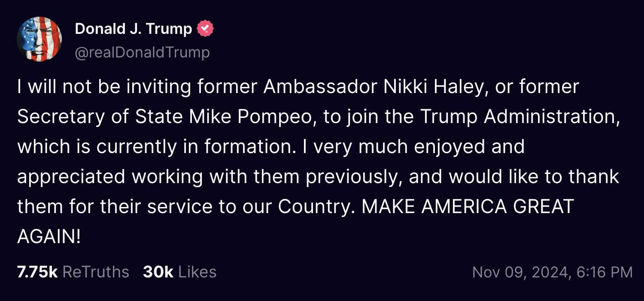Click the phrase currently in formation

coord(193,147)
